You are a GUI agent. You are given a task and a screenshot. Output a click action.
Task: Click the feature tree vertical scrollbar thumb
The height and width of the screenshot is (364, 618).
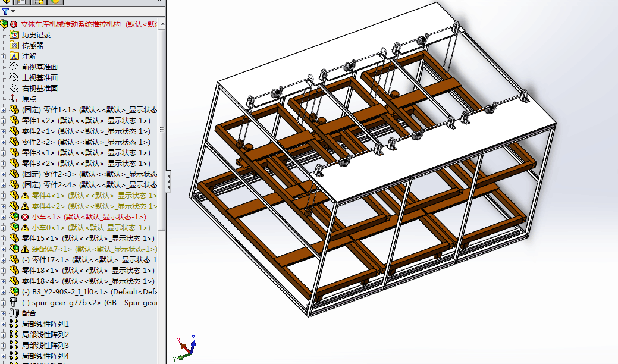(162, 129)
